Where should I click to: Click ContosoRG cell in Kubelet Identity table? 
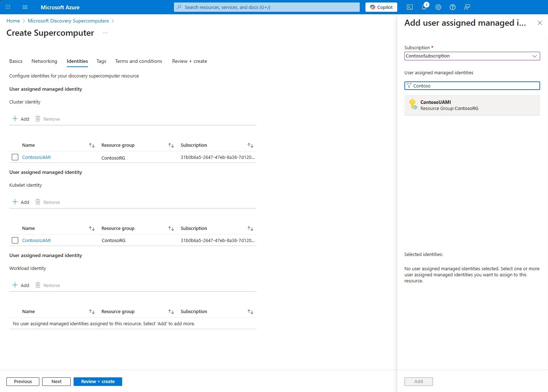pyautogui.click(x=114, y=240)
